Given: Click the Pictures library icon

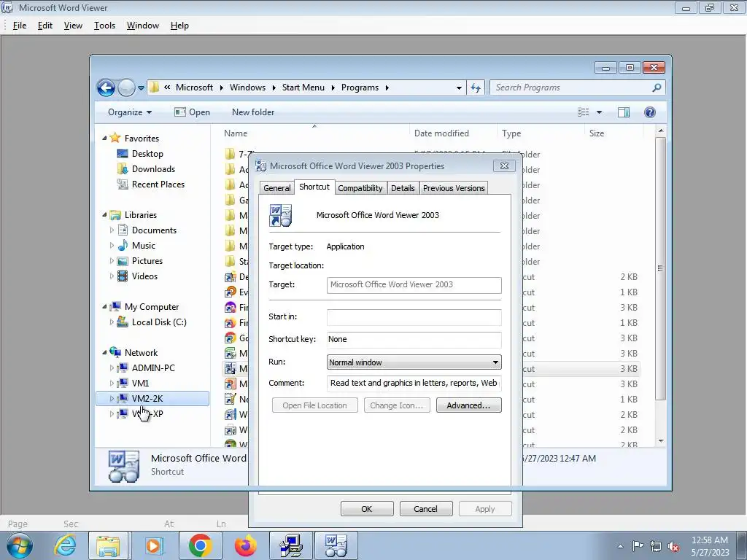Looking at the screenshot, I should pos(123,261).
